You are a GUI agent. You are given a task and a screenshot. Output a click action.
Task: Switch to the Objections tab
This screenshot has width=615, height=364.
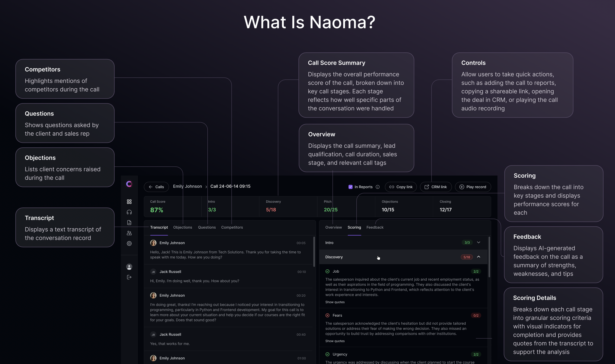coord(182,227)
